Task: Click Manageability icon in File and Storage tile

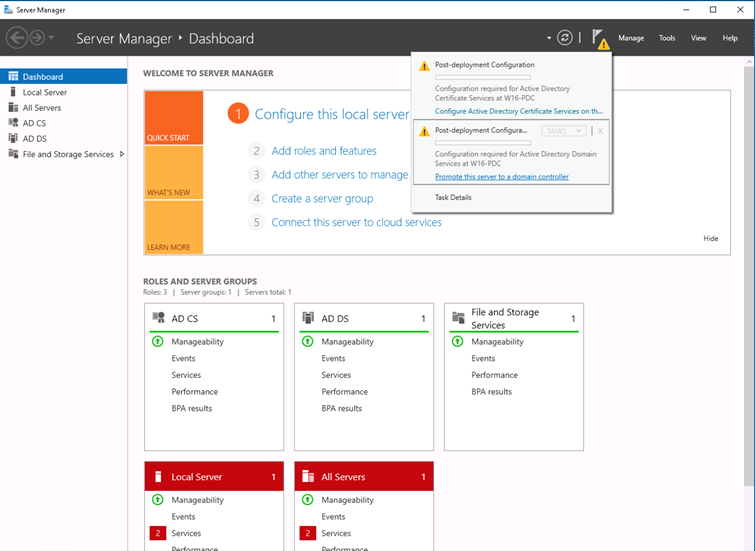Action: [457, 341]
